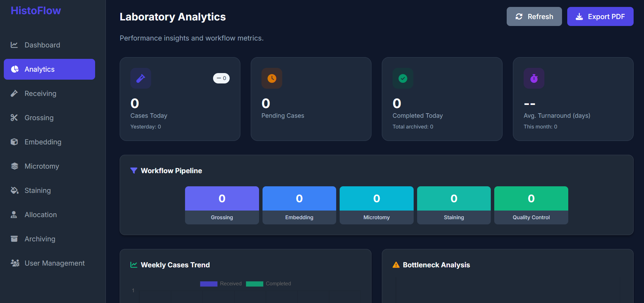Click the Completed Today checkmark icon
Image resolution: width=644 pixels, height=303 pixels.
[403, 78]
